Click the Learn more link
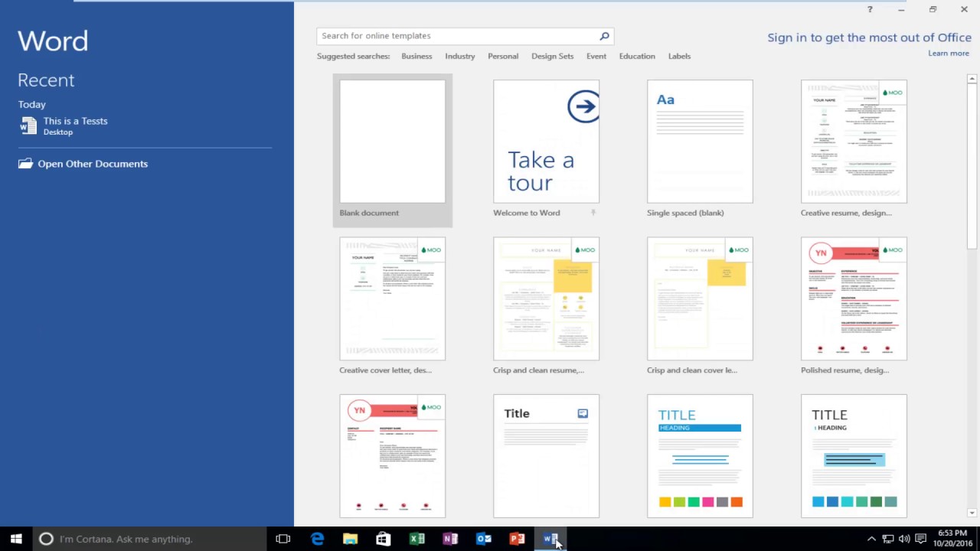 coord(949,54)
